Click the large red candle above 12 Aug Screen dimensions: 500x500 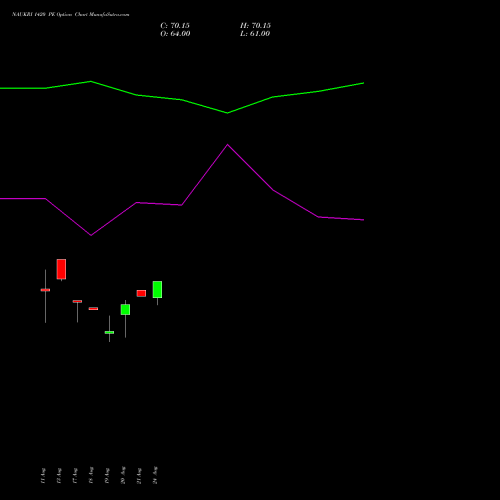[61, 269]
